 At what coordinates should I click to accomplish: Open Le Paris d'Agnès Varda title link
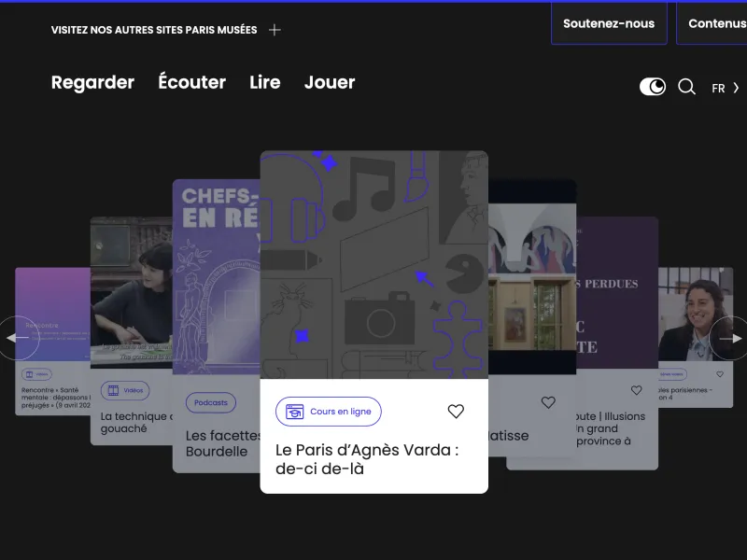[x=367, y=458]
